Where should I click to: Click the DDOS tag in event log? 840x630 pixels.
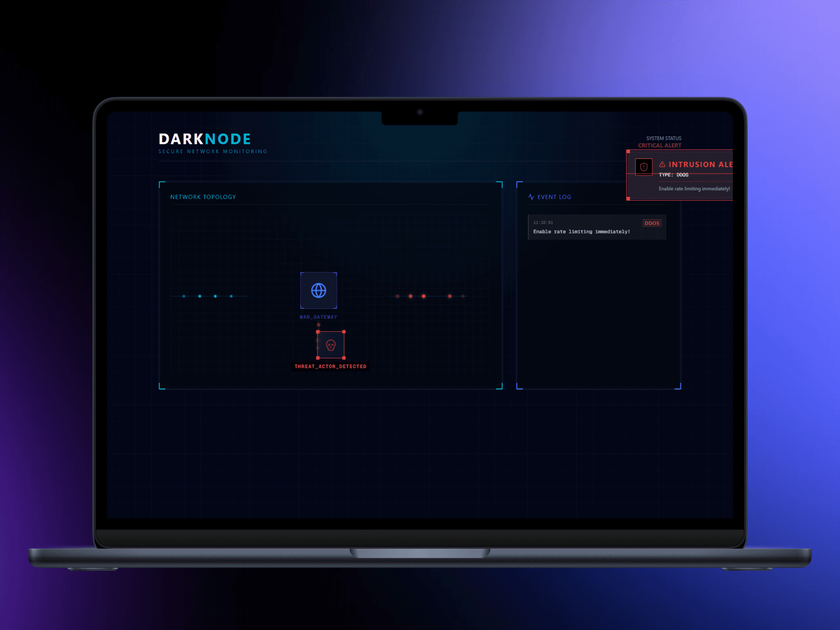point(652,223)
